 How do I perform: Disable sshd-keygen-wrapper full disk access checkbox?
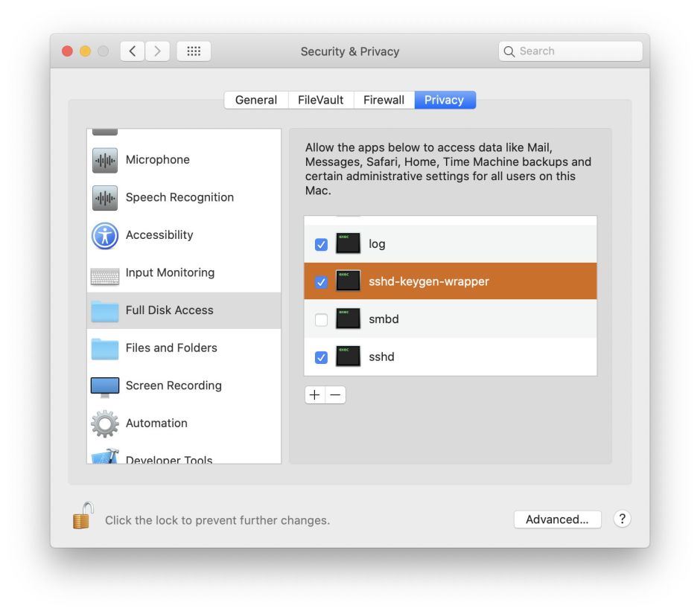pyautogui.click(x=321, y=282)
